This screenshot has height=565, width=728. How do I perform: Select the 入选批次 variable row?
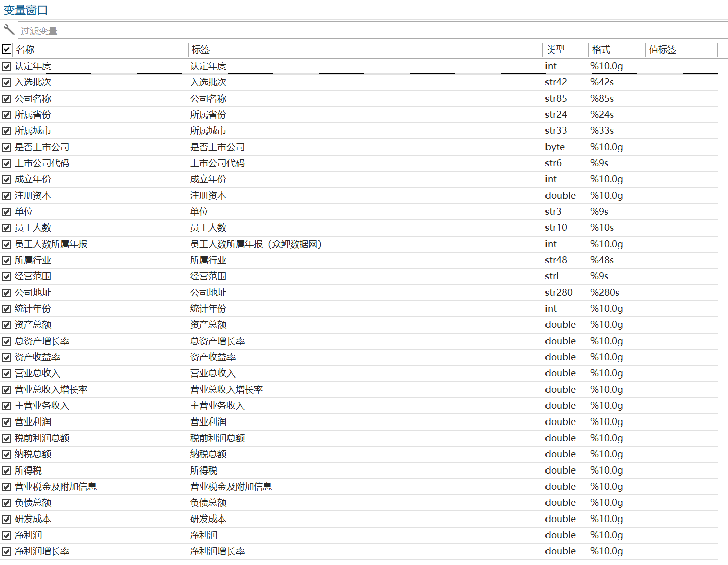pos(33,82)
